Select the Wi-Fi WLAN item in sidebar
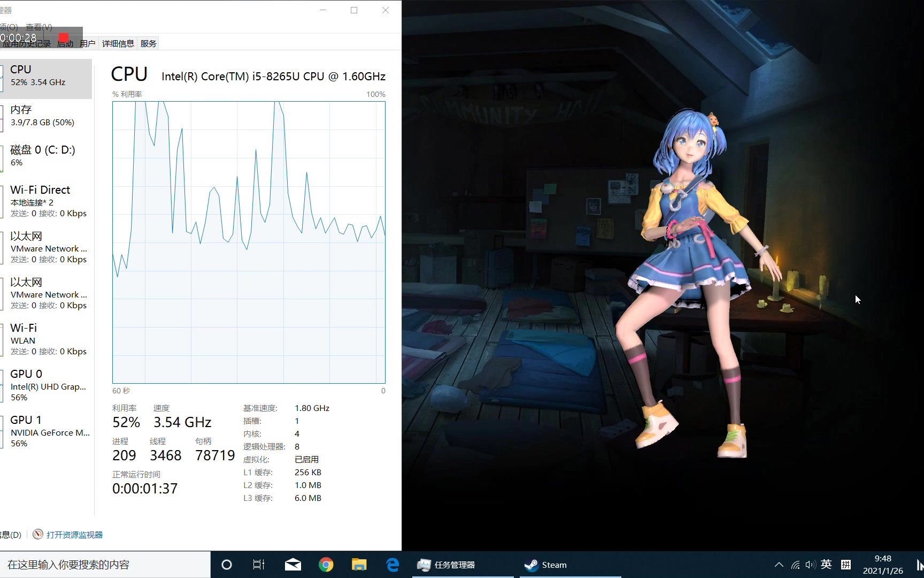The image size is (924, 578). [x=46, y=339]
